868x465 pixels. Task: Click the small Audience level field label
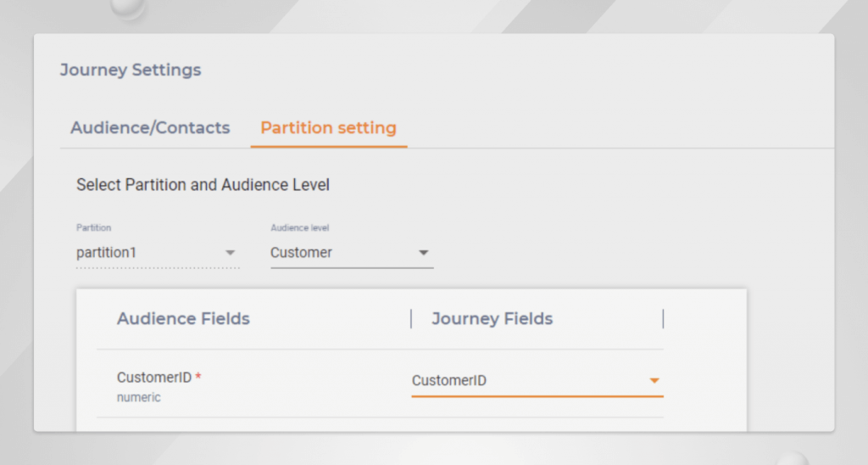299,228
